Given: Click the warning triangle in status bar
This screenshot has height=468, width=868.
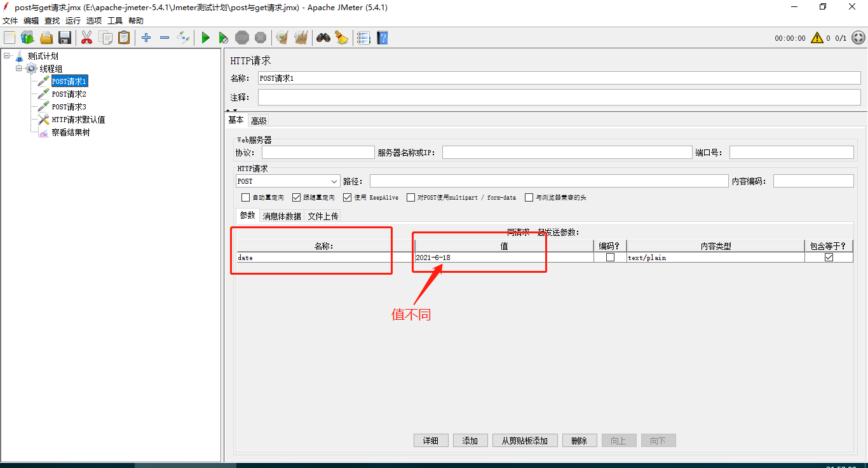Looking at the screenshot, I should pyautogui.click(x=817, y=38).
